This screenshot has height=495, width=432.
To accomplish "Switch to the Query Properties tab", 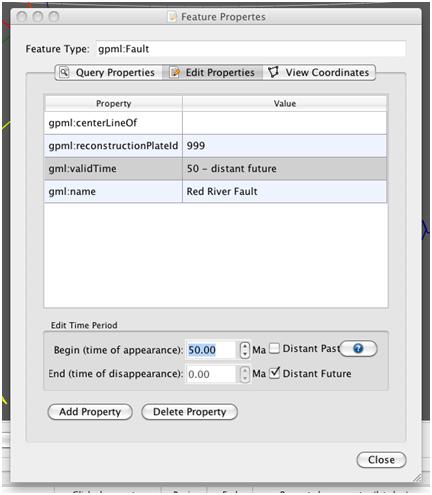I will (109, 72).
